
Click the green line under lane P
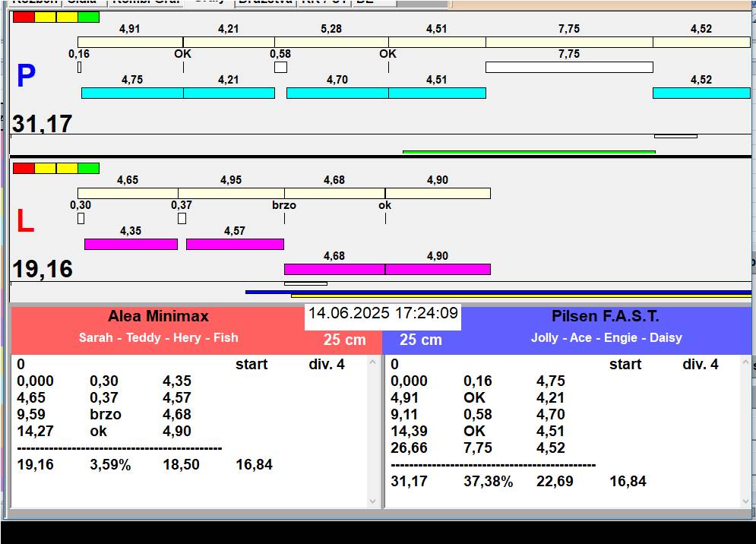coord(529,152)
